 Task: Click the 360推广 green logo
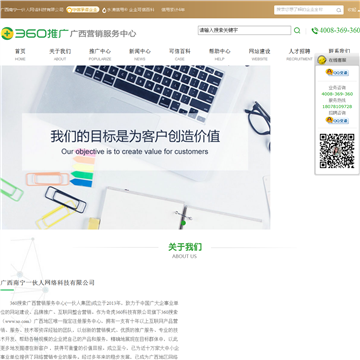35,33
